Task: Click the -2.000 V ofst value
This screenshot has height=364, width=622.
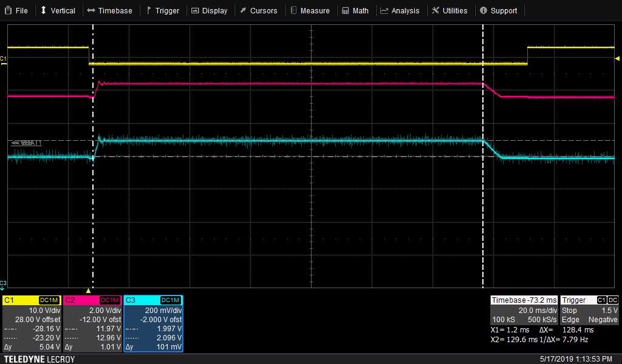Action: point(161,319)
